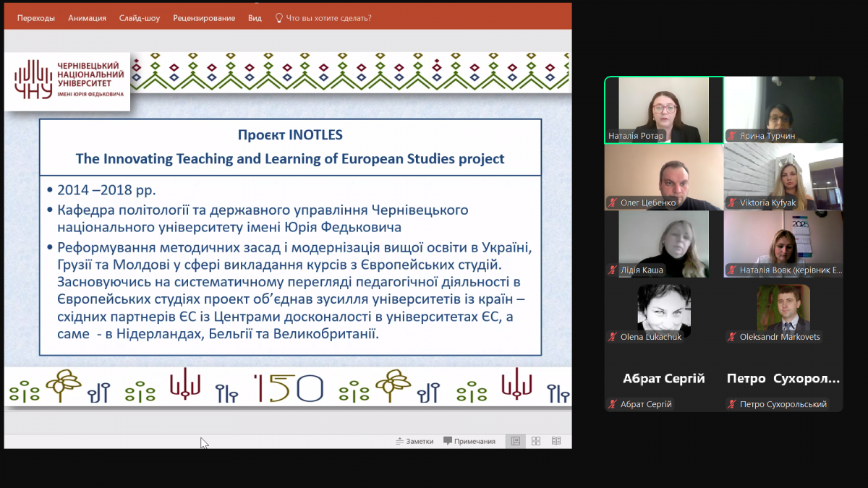The image size is (868, 488).
Task: Select Лідія Каша's video tile
Action: [663, 243]
